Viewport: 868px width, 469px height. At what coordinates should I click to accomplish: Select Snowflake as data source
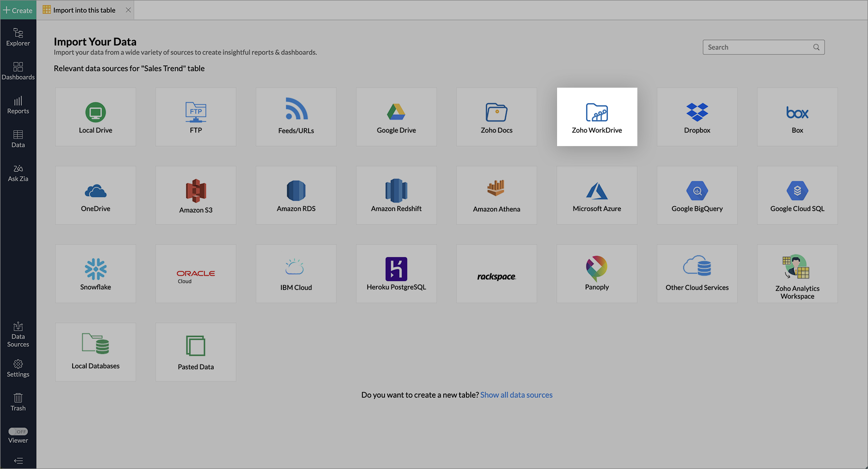click(95, 273)
